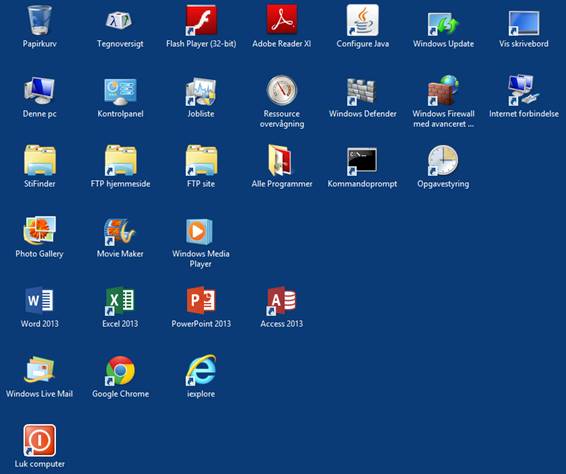The width and height of the screenshot is (566, 474).
Task: Click the Google Chrome shortcut
Action: [x=120, y=370]
